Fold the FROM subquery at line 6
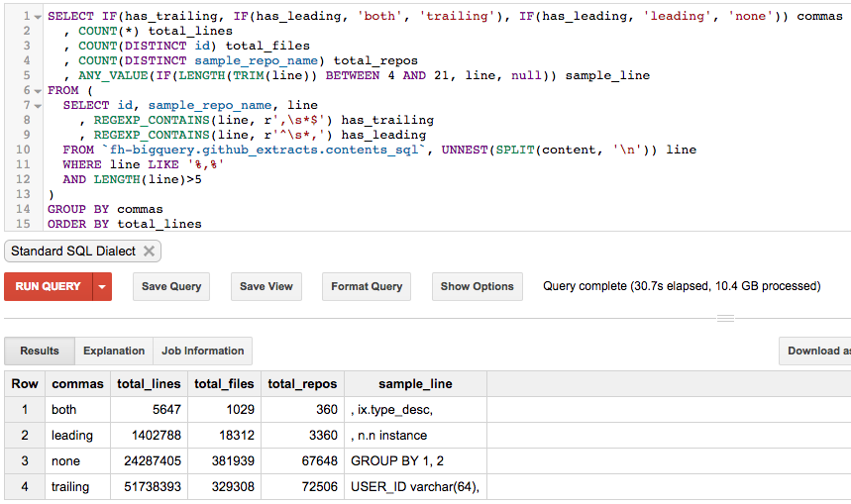 (38, 91)
